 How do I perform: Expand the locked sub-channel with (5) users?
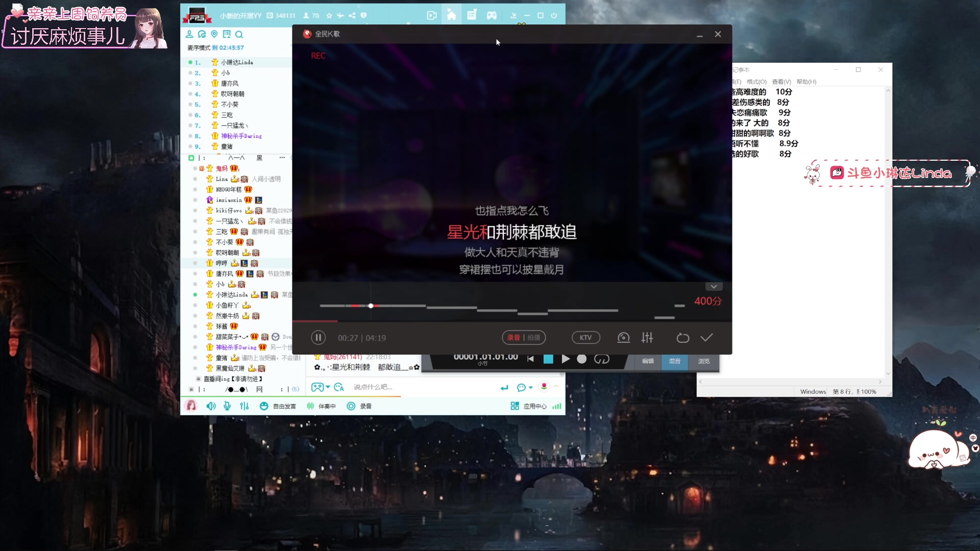coord(245,389)
